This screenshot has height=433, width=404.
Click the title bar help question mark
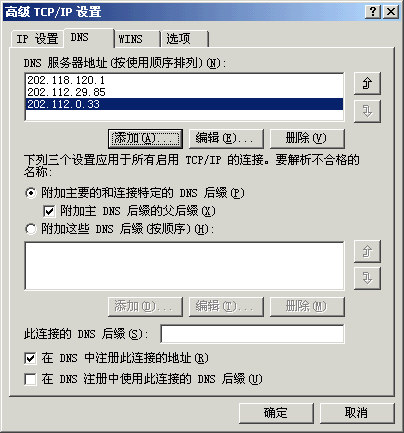[x=373, y=12]
